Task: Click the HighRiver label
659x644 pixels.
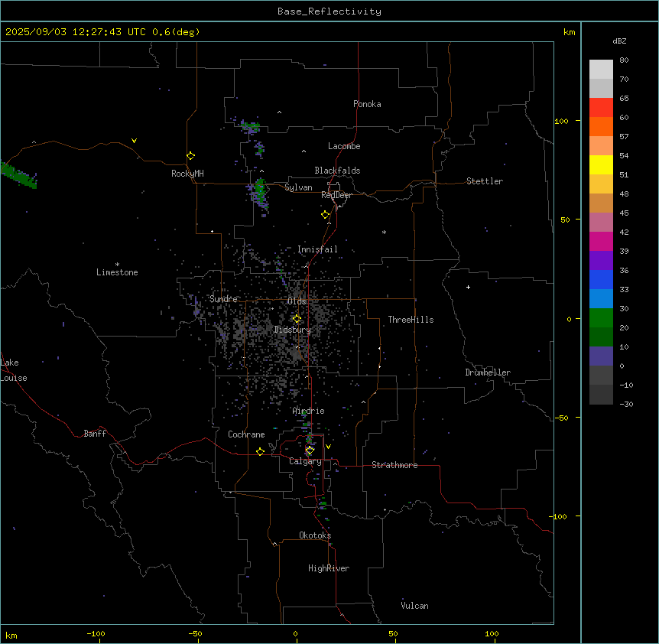Action: [x=329, y=568]
